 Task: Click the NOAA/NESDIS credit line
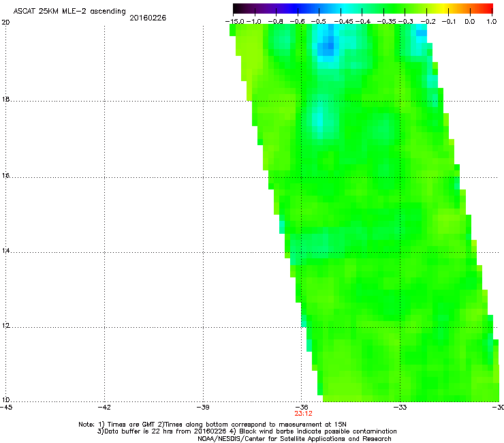(294, 439)
